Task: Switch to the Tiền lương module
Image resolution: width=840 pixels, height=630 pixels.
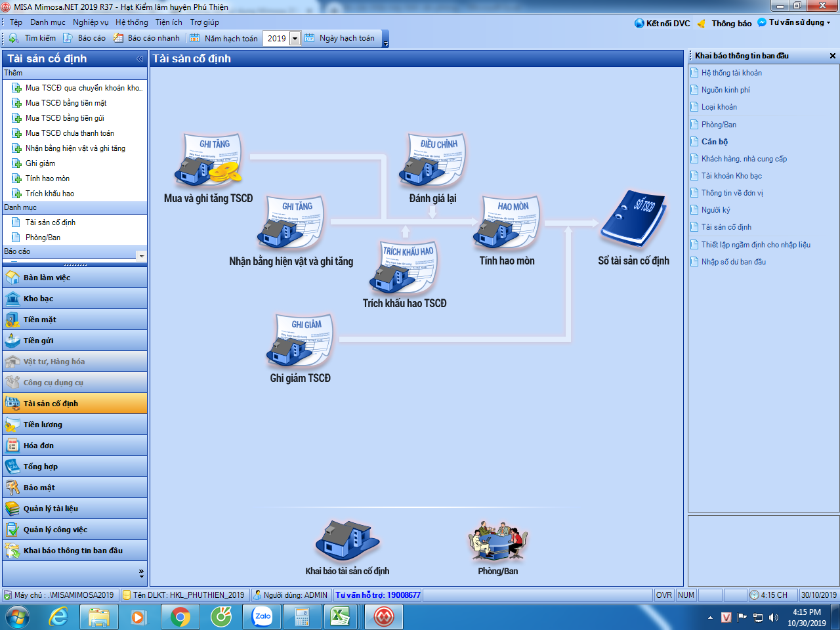Action: click(x=75, y=425)
